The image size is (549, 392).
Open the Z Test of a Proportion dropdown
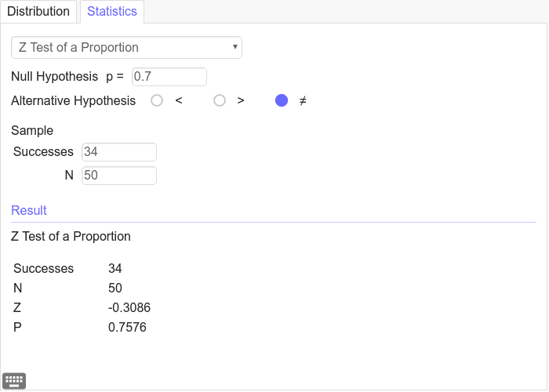coord(126,47)
